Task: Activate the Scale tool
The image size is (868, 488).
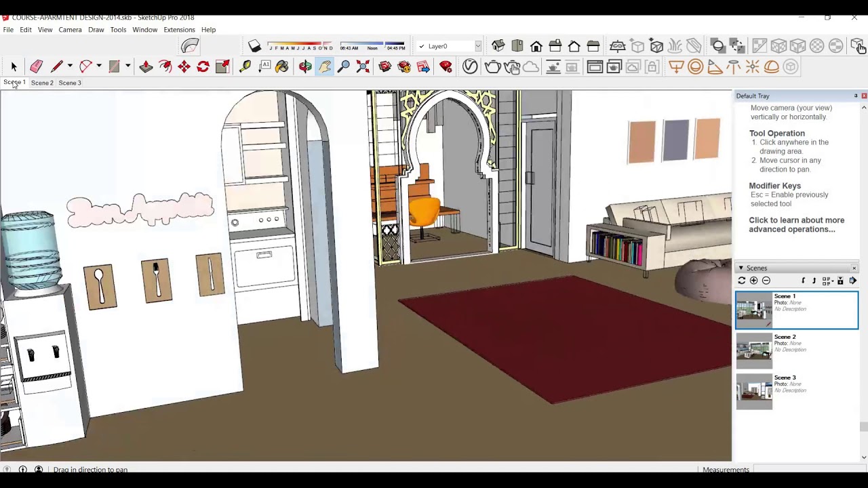Action: point(222,66)
